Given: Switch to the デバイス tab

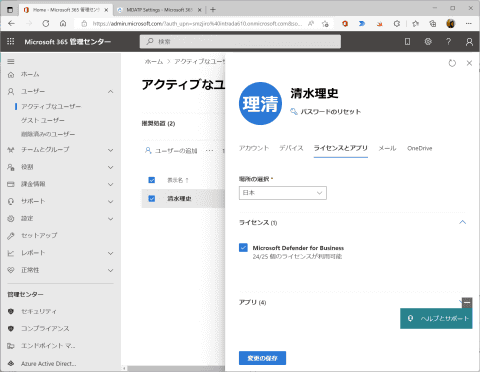Looking at the screenshot, I should [x=291, y=148].
